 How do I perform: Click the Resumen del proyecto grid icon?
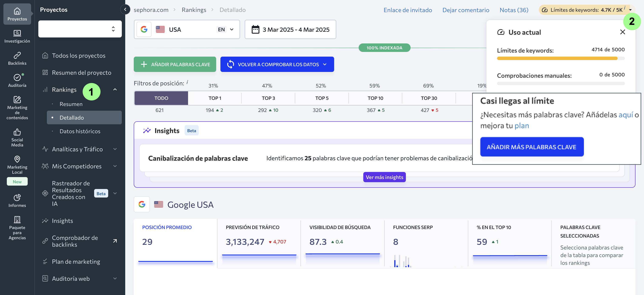45,72
